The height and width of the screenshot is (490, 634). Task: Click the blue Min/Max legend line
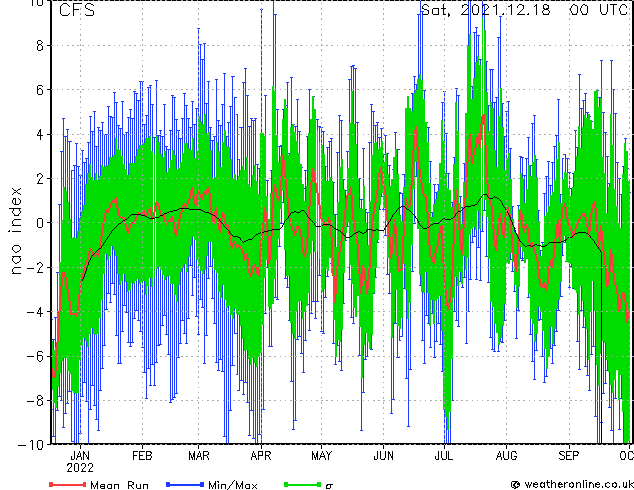click(x=185, y=484)
